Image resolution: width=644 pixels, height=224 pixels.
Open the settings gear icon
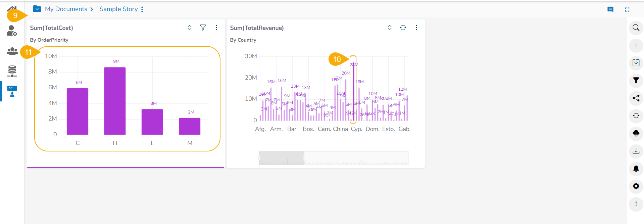(636, 186)
